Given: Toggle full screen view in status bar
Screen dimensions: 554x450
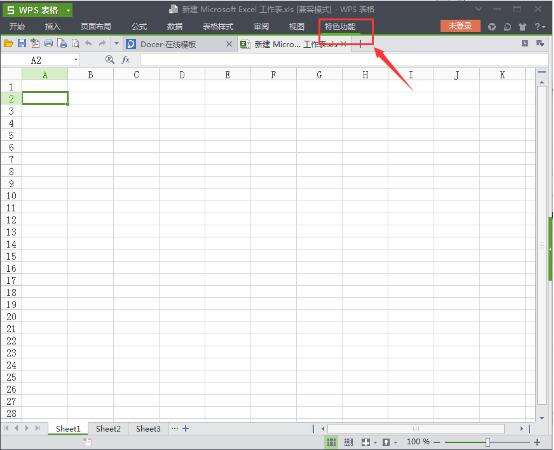Looking at the screenshot, I should click(366, 442).
